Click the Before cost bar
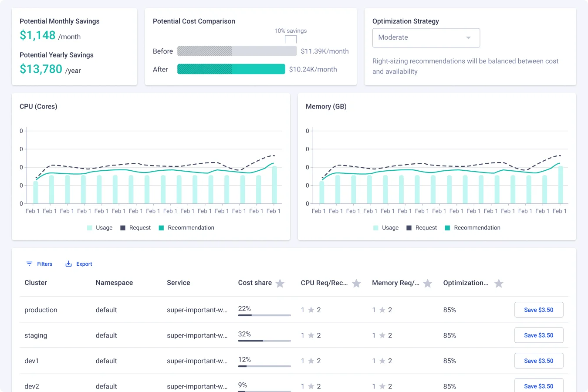 point(237,51)
